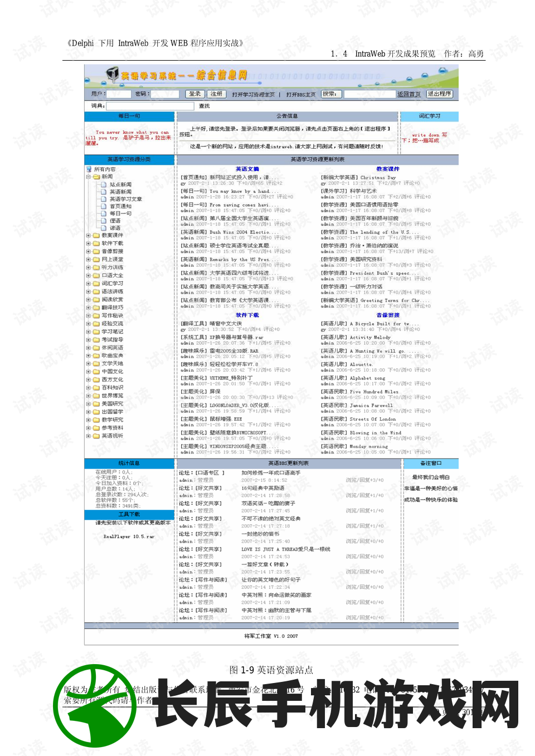Click the 注册 register button
Viewport: 535px width, 756px height.
(x=217, y=94)
